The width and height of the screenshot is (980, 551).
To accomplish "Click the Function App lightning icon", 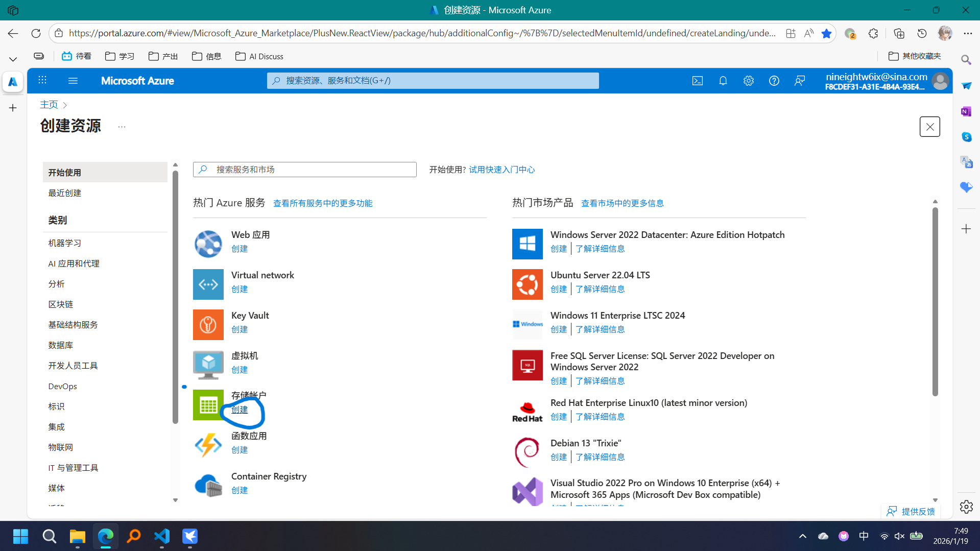I will 208,445.
